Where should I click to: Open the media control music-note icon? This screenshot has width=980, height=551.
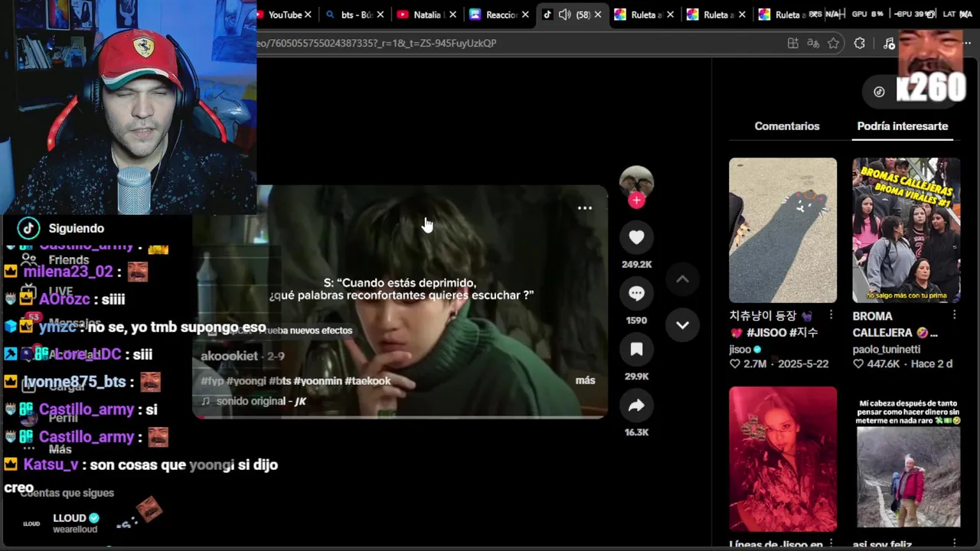click(888, 44)
